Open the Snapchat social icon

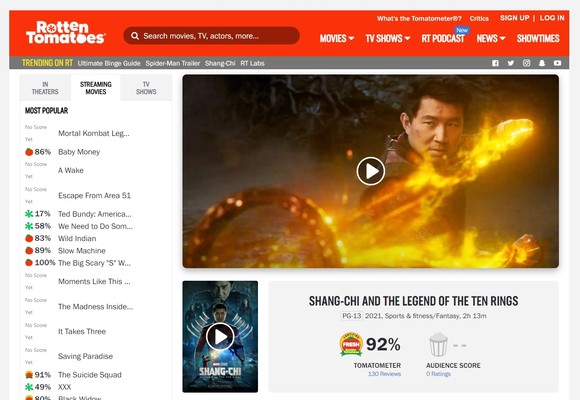coord(542,63)
